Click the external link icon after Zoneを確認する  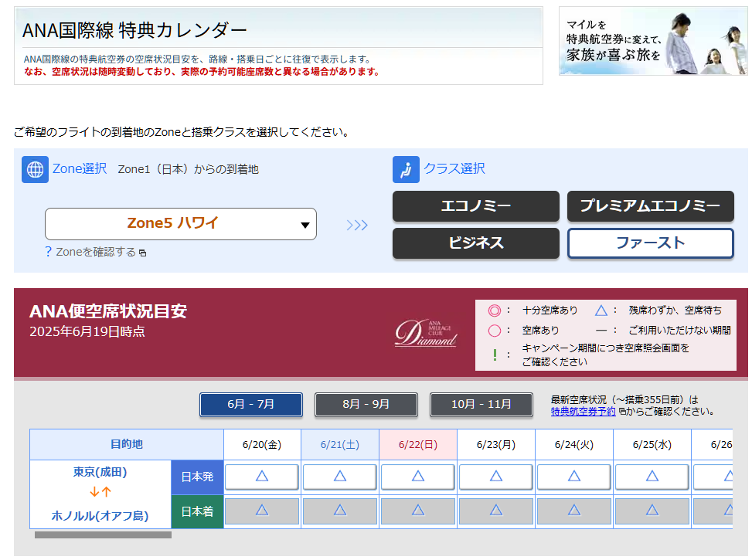point(142,253)
